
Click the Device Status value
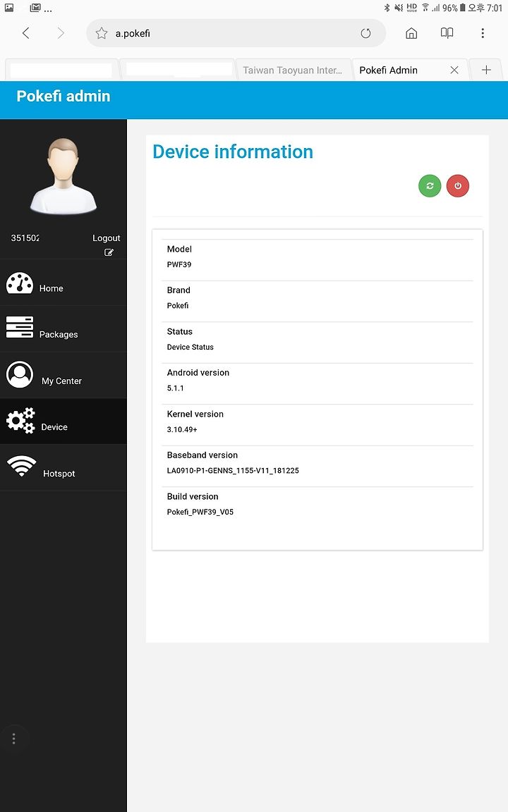pyautogui.click(x=190, y=347)
